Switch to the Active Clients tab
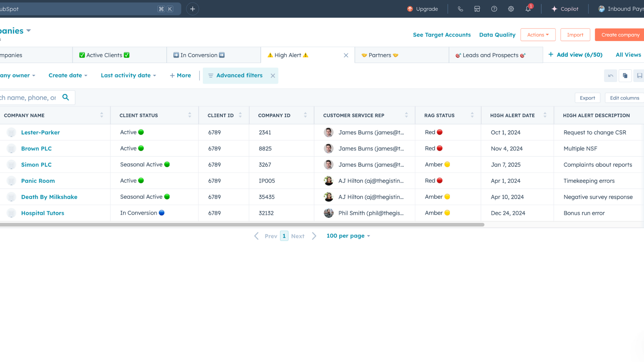This screenshot has width=644, height=362. 104,55
